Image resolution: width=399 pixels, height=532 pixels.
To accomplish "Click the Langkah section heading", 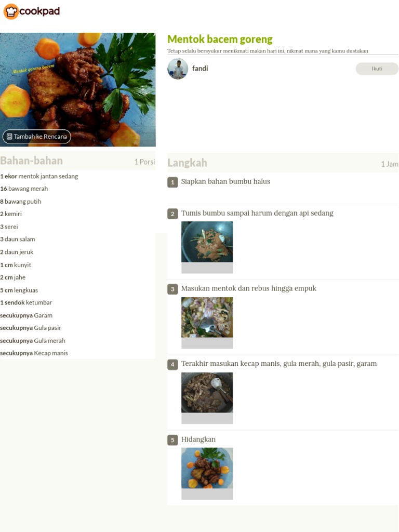I will click(187, 163).
